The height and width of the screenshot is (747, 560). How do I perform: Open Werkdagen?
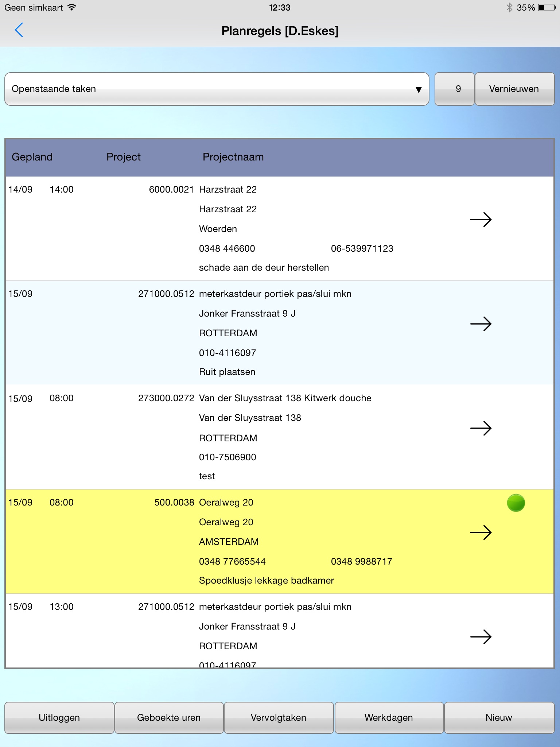[x=389, y=717]
